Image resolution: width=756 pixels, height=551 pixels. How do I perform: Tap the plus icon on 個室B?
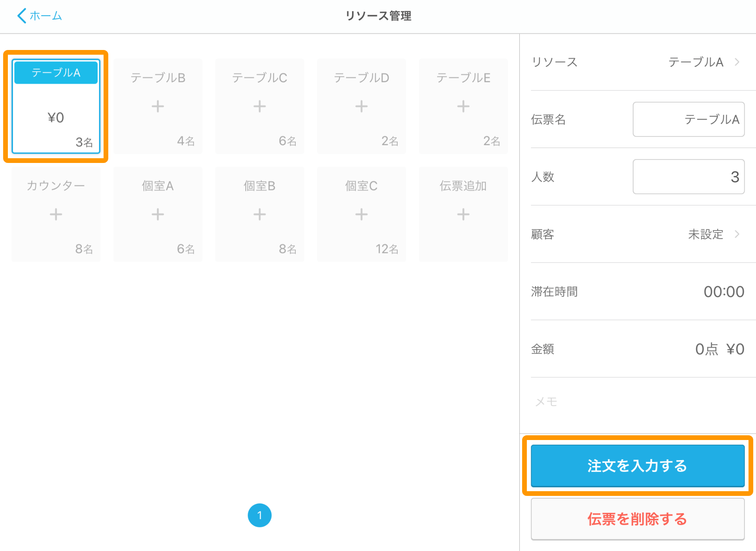click(259, 214)
